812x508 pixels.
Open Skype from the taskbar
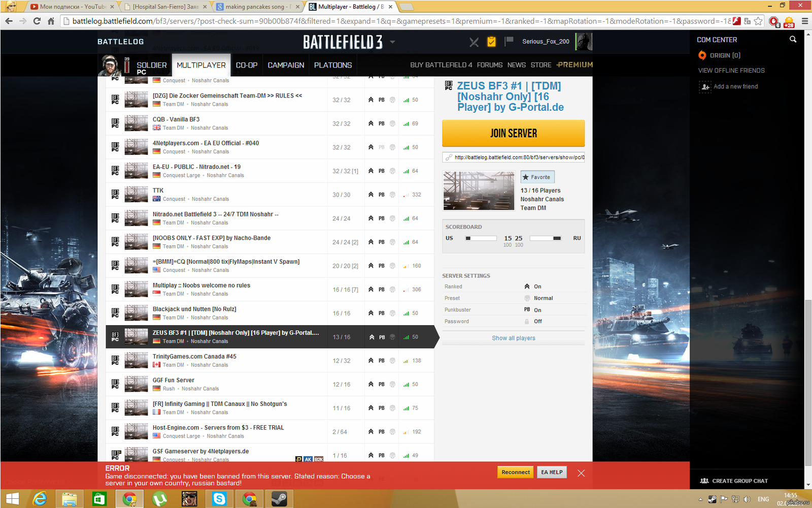click(x=219, y=499)
